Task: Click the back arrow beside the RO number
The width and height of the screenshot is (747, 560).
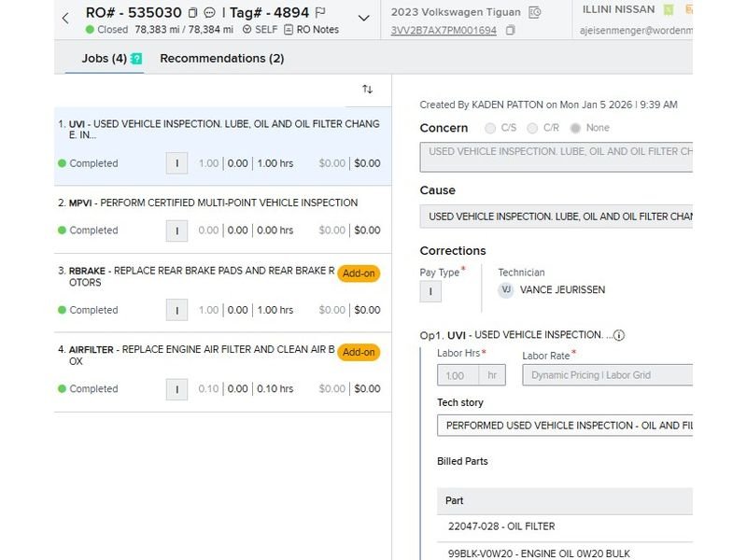Action: tap(65, 18)
